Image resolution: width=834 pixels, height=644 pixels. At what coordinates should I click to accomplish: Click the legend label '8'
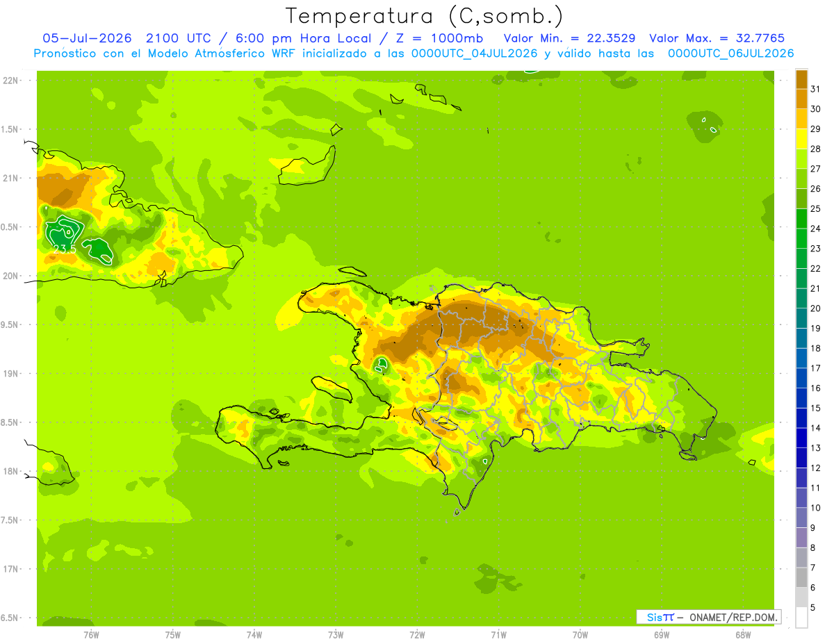(813, 547)
